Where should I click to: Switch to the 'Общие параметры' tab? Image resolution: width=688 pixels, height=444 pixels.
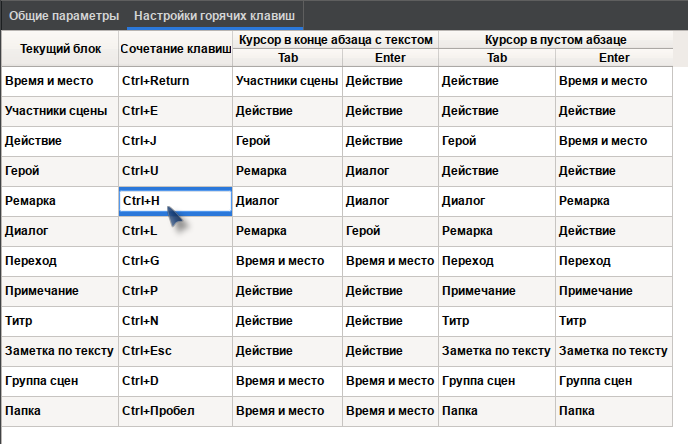click(64, 16)
